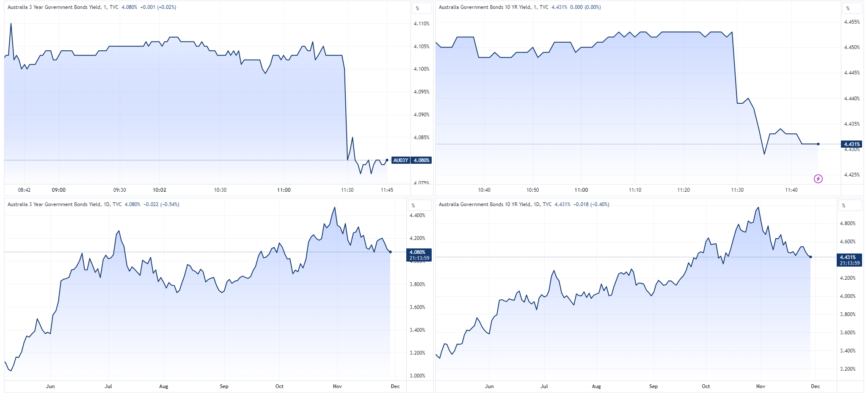Open the % unit dropdown on the 10 YR 1-minute chart
The width and height of the screenshot is (868, 394).
pyautogui.click(x=851, y=8)
